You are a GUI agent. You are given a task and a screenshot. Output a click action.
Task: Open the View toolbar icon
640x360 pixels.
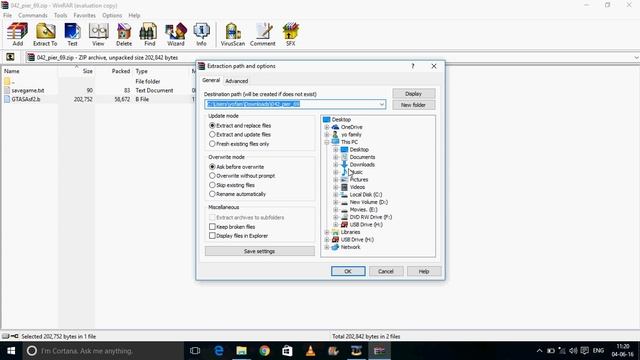pyautogui.click(x=98, y=34)
